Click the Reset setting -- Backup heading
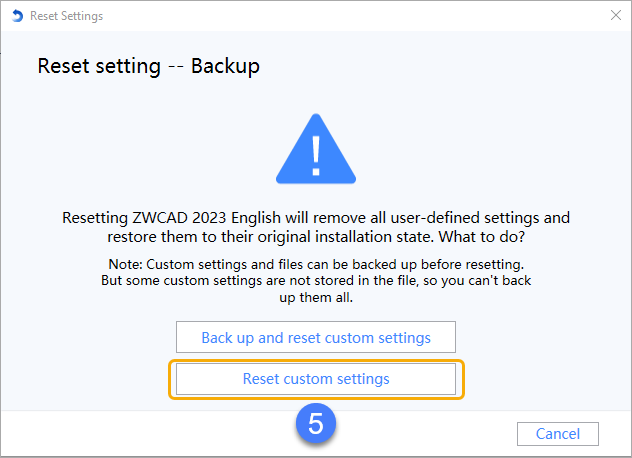This screenshot has height=458, width=632. 148,66
